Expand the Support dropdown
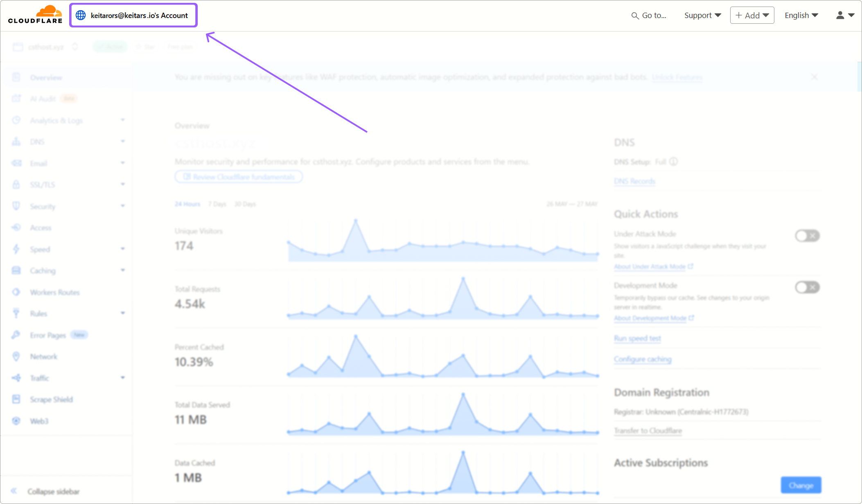The image size is (862, 504). point(702,16)
